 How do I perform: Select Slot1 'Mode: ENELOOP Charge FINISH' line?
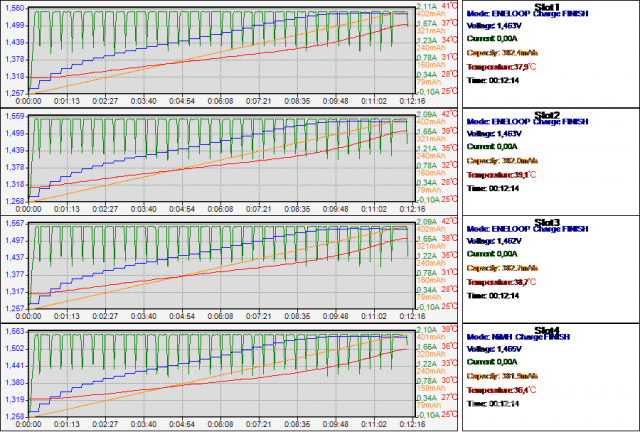(527, 13)
